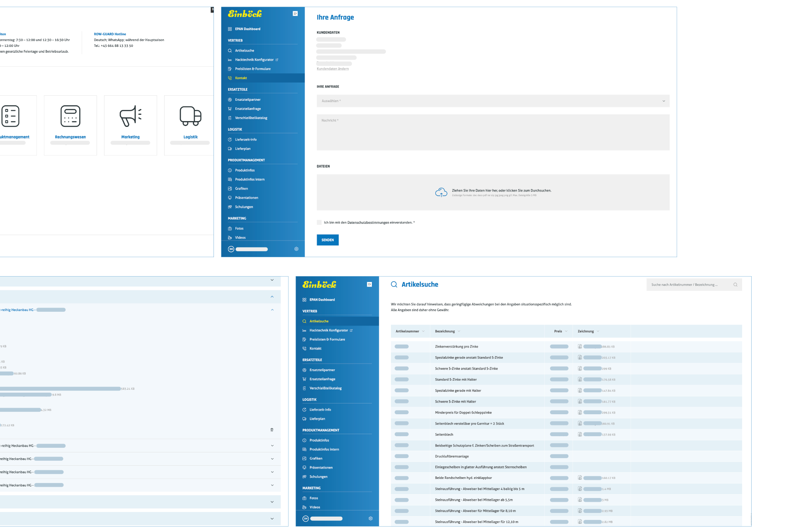The height and width of the screenshot is (532, 796).
Task: Open PDF icon for Seitenblech verstellbar pro Garnitur
Action: click(580, 423)
